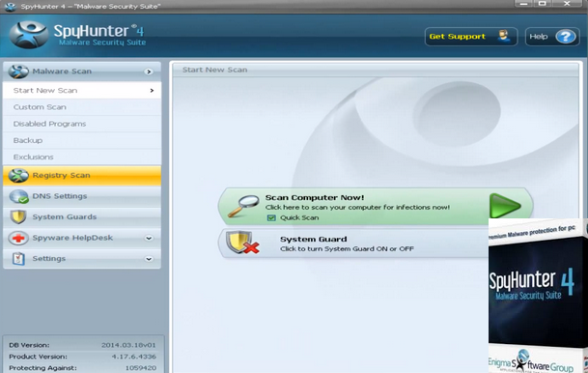The width and height of the screenshot is (588, 373).
Task: Click the SpyHunter 4 product box image
Action: tap(538, 296)
